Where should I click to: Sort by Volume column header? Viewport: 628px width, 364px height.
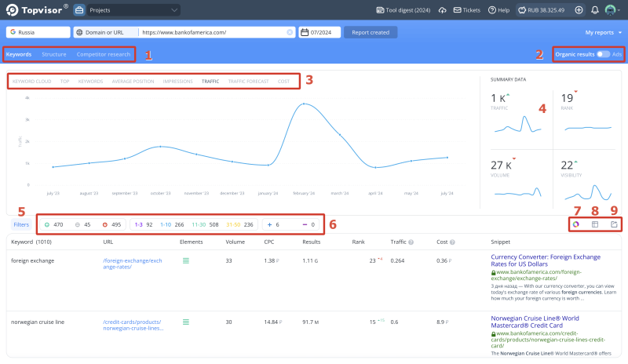pyautogui.click(x=235, y=242)
